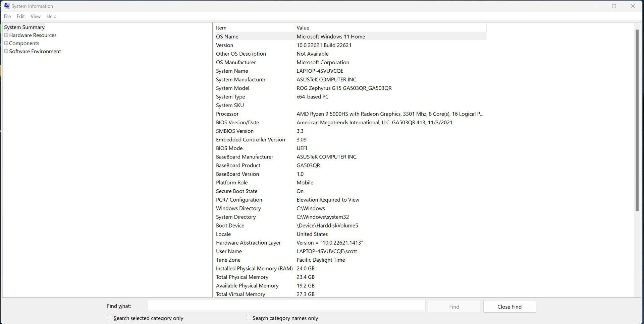Screen dimensions: 644x324
Task: Click the Value column header
Action: [391, 27]
